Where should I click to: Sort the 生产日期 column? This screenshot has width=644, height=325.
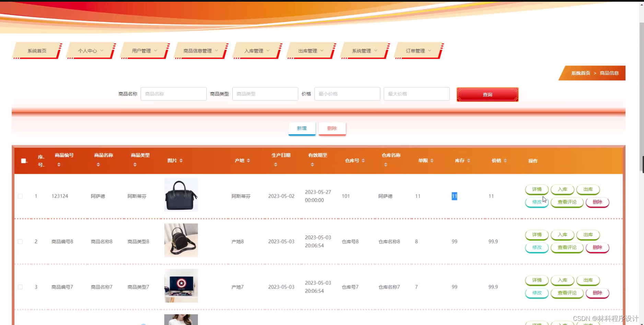[x=275, y=164]
